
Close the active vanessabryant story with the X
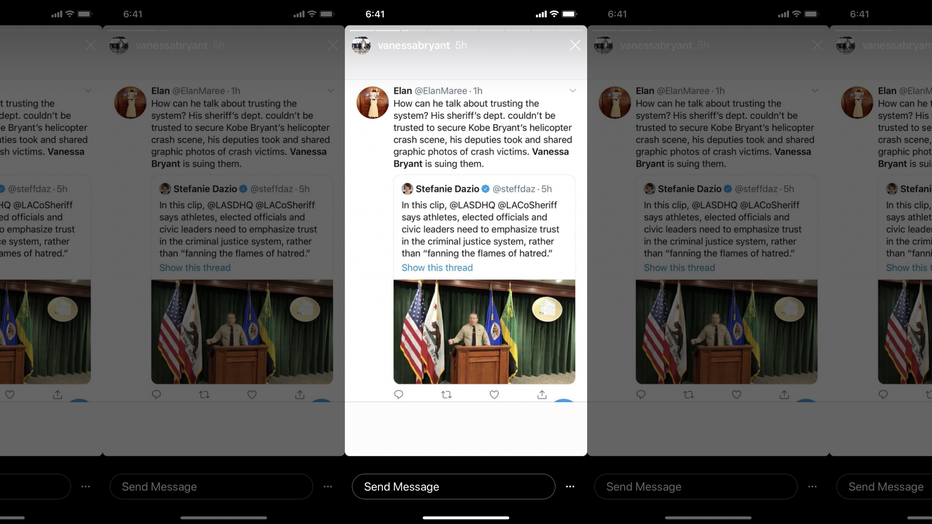575,45
